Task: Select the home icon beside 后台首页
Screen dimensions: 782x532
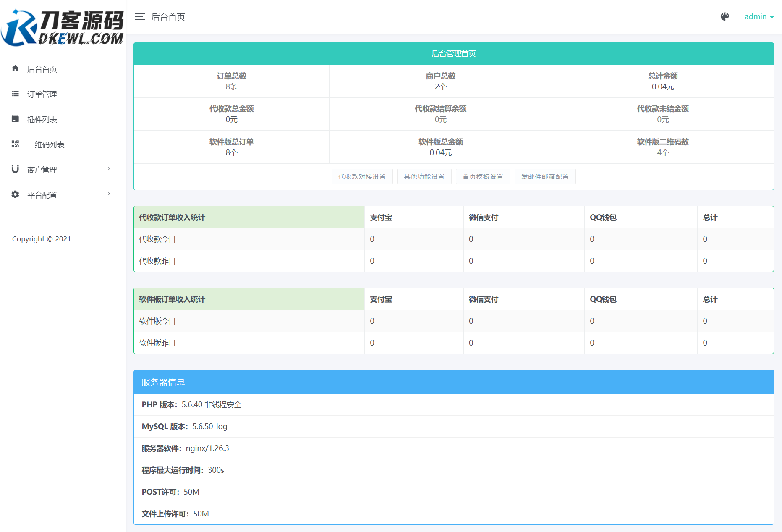Action: (x=15, y=68)
